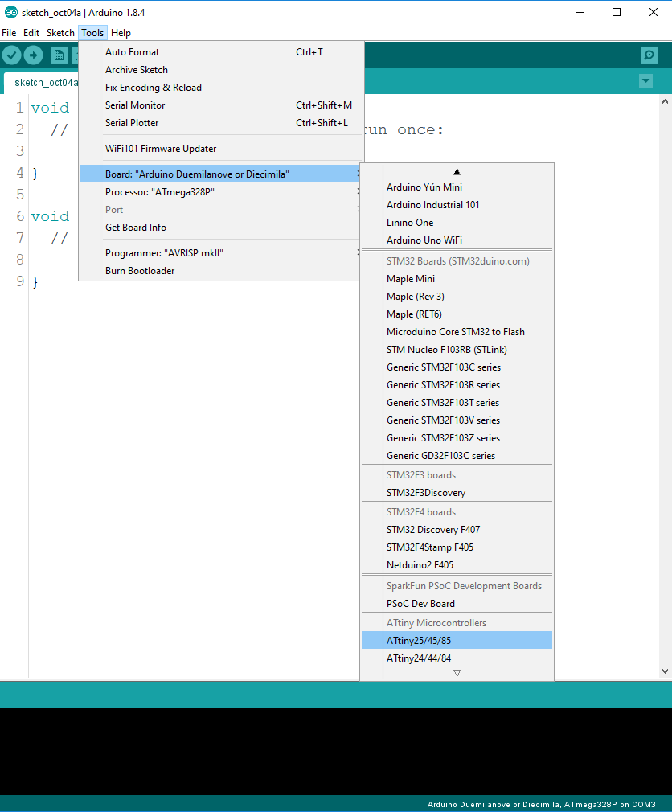Expand the Processor "ATmega328P" submenu

click(220, 191)
